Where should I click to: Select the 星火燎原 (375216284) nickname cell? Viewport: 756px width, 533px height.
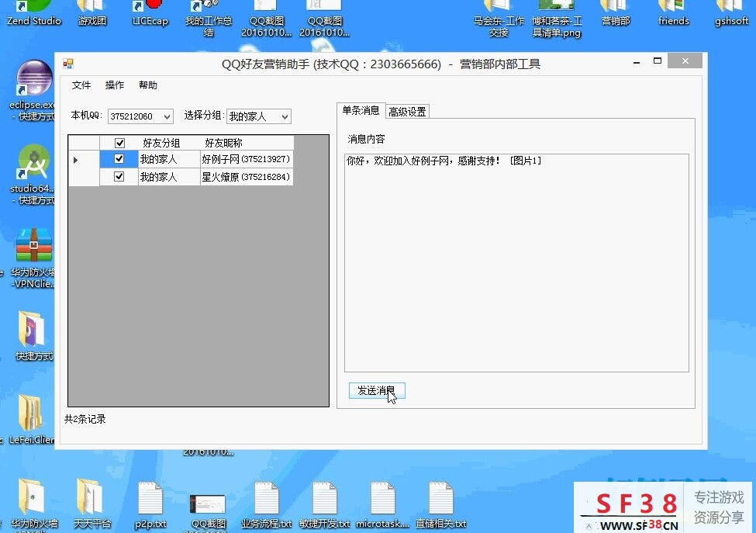click(247, 177)
